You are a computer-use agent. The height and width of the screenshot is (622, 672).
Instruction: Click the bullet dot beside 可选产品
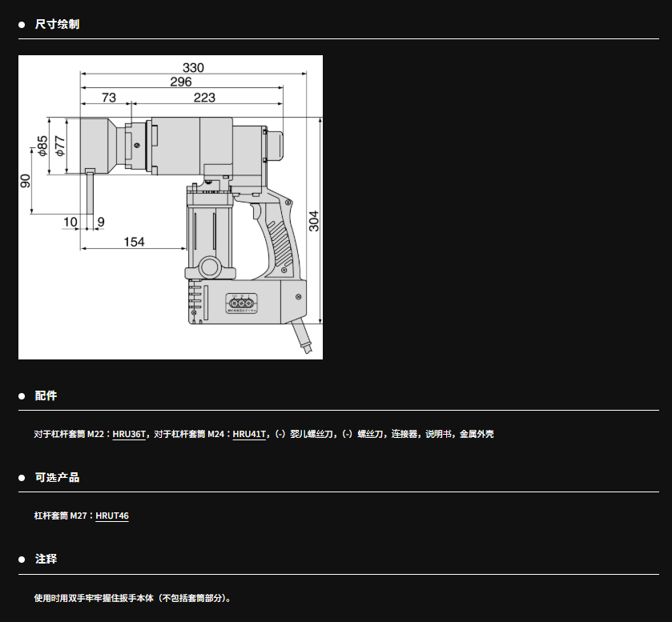point(22,478)
